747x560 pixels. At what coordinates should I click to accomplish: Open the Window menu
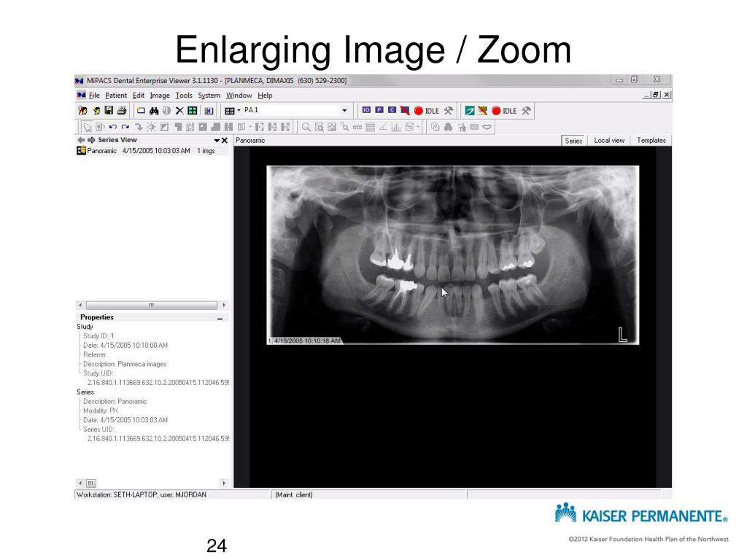coord(239,96)
